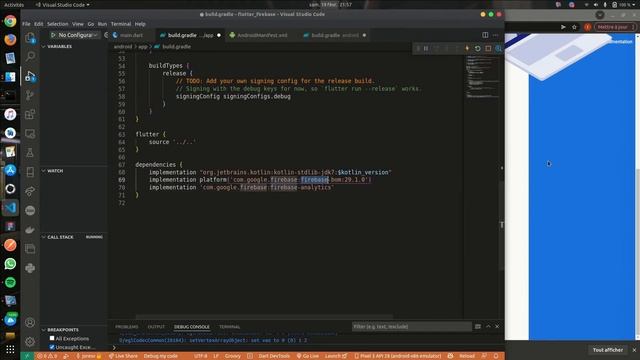The height and width of the screenshot is (360, 640).
Task: Switch to the build.gradle android editor tab
Action: click(335, 35)
